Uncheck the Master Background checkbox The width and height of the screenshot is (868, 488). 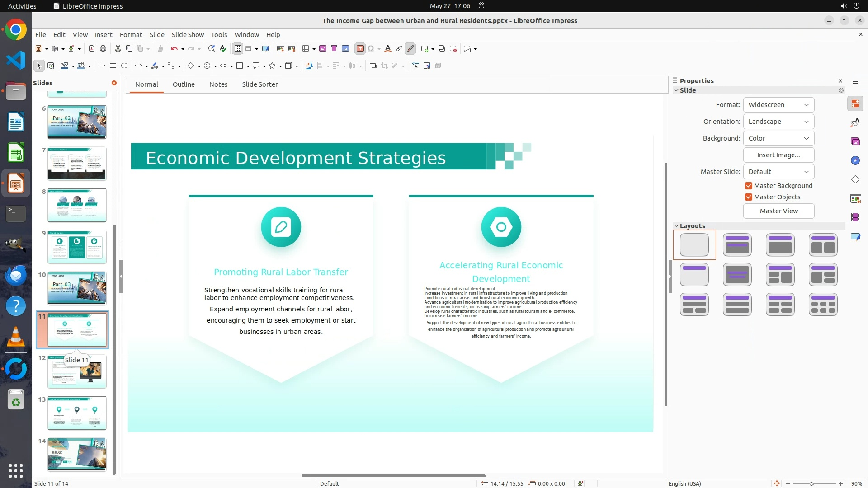pyautogui.click(x=749, y=186)
